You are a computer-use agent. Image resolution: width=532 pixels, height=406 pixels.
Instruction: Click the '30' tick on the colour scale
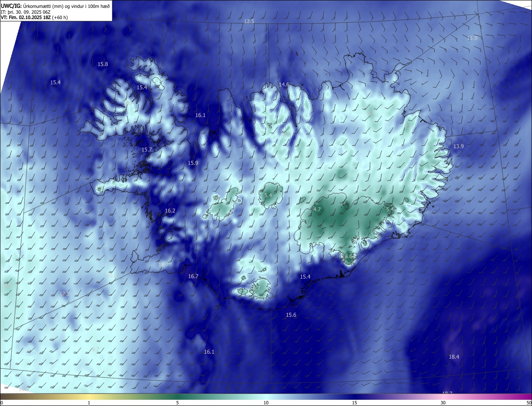pyautogui.click(x=443, y=403)
